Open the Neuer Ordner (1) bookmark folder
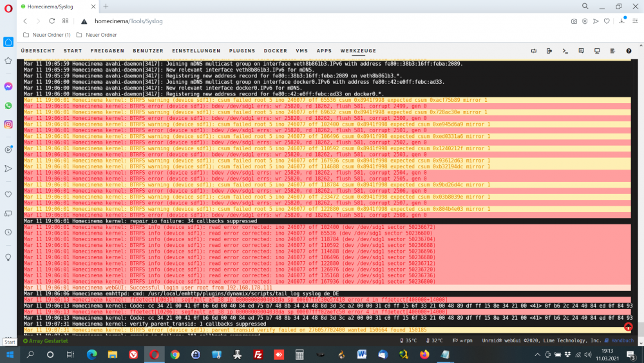The image size is (644, 363). (x=47, y=35)
